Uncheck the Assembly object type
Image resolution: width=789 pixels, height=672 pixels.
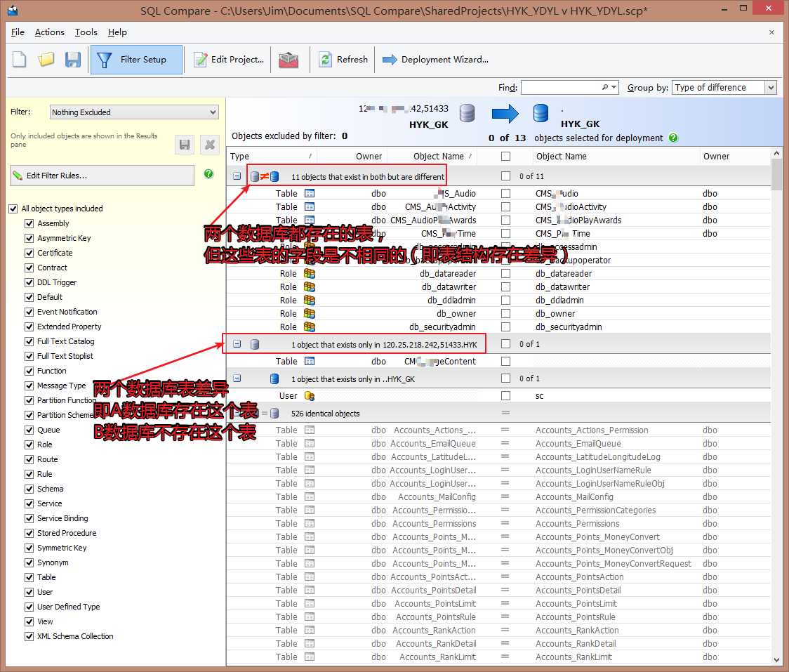tap(29, 223)
